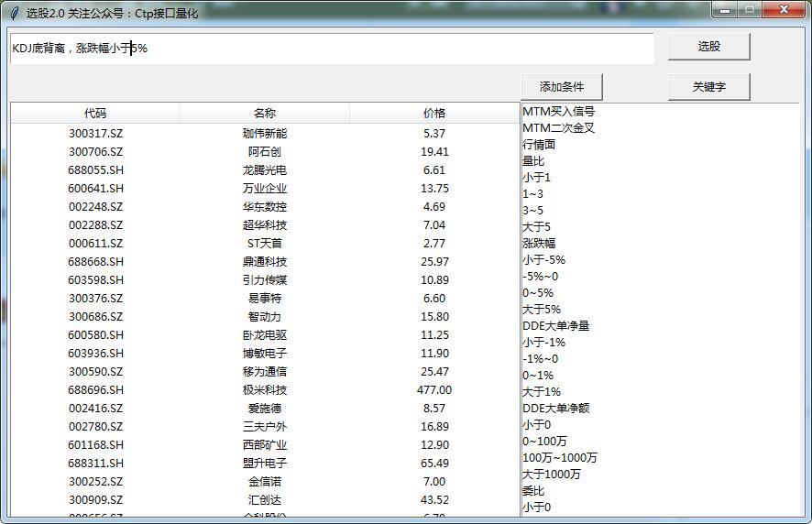Select 100万~1000万 in condition list

pyautogui.click(x=559, y=458)
